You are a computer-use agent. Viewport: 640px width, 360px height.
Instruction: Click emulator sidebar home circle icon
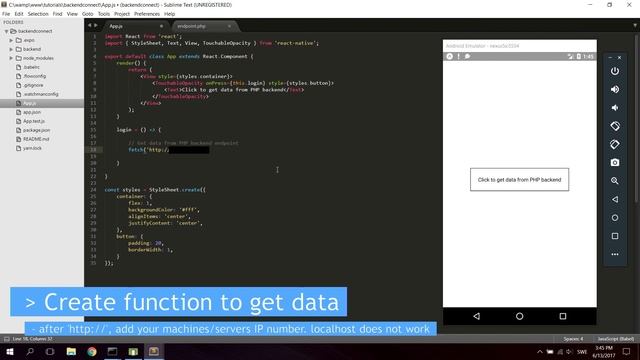[x=615, y=218]
